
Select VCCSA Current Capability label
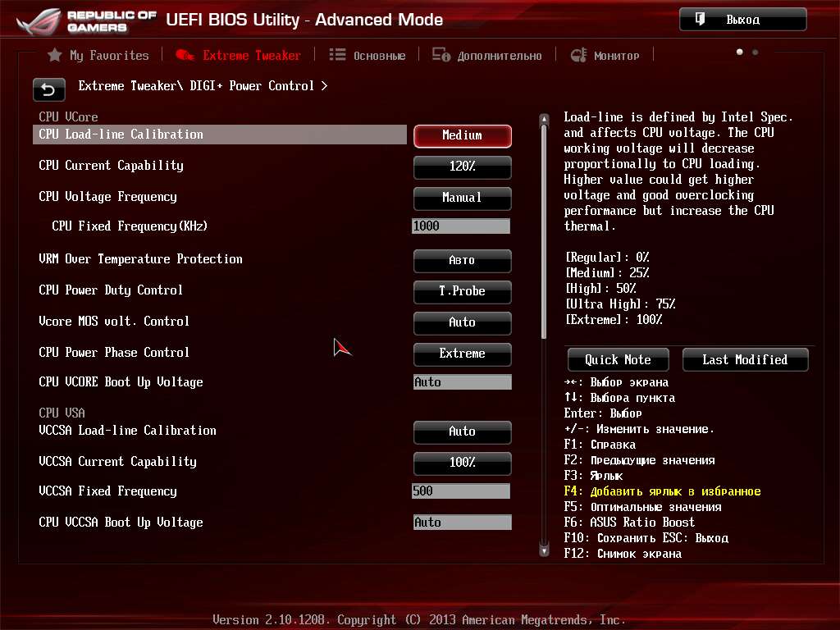[118, 462]
